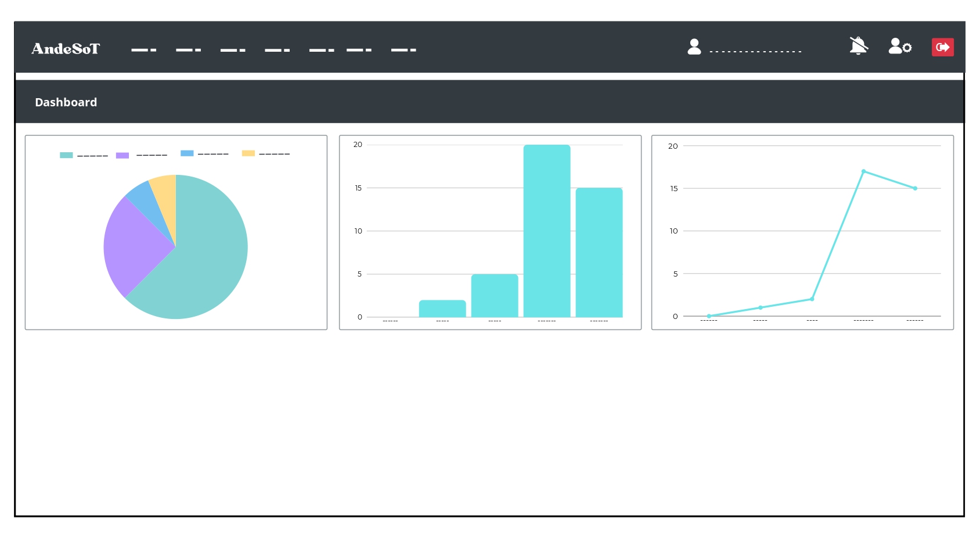Screen dimensions: 980x545
Task: Click the Dashboard heading
Action: coord(66,102)
